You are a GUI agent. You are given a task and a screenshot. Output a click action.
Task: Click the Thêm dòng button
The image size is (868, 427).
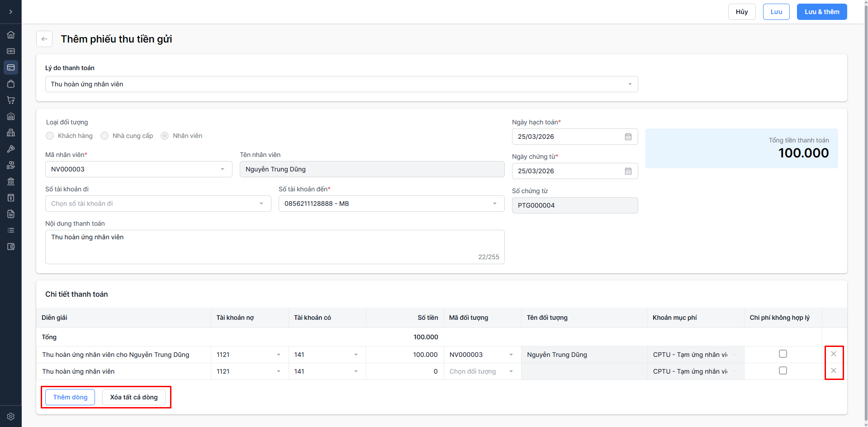point(70,397)
